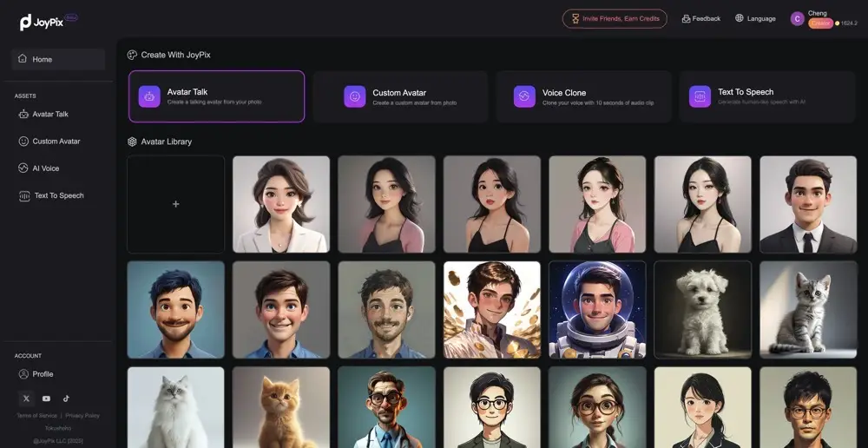Screen dimensions: 868x448
Task: Add new avatar with plus tile
Action: (x=175, y=204)
